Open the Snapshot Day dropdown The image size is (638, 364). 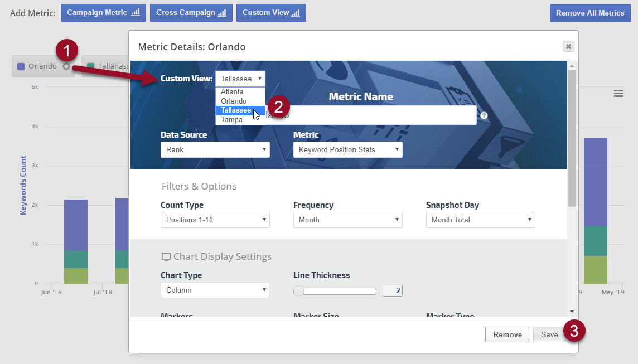pos(480,220)
